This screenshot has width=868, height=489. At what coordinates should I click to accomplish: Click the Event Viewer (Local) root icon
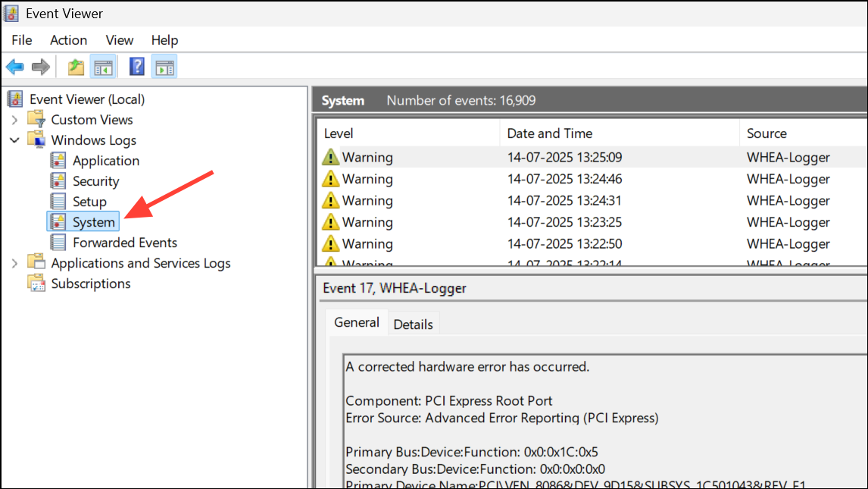15,99
